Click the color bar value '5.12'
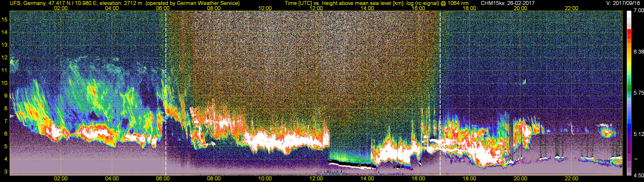The image size is (644, 182). (638, 134)
